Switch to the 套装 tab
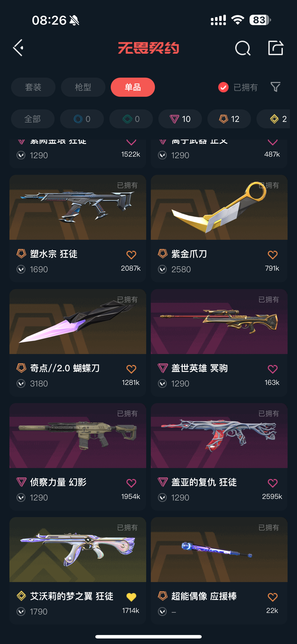Viewport: 297px width, 644px height. point(33,87)
